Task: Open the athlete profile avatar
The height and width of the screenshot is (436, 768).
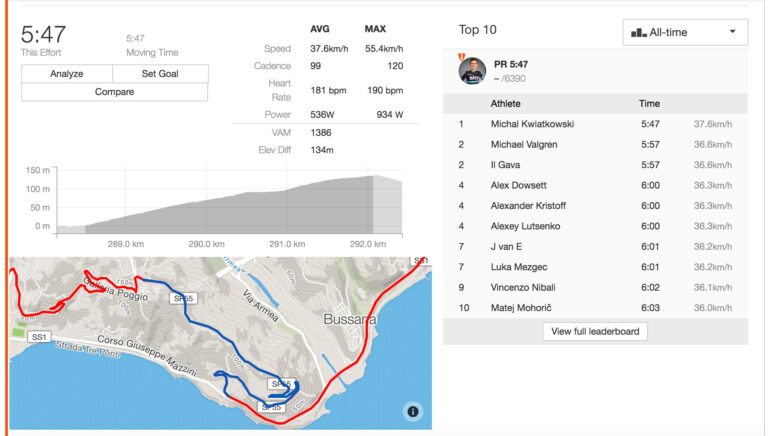Action: (x=472, y=71)
